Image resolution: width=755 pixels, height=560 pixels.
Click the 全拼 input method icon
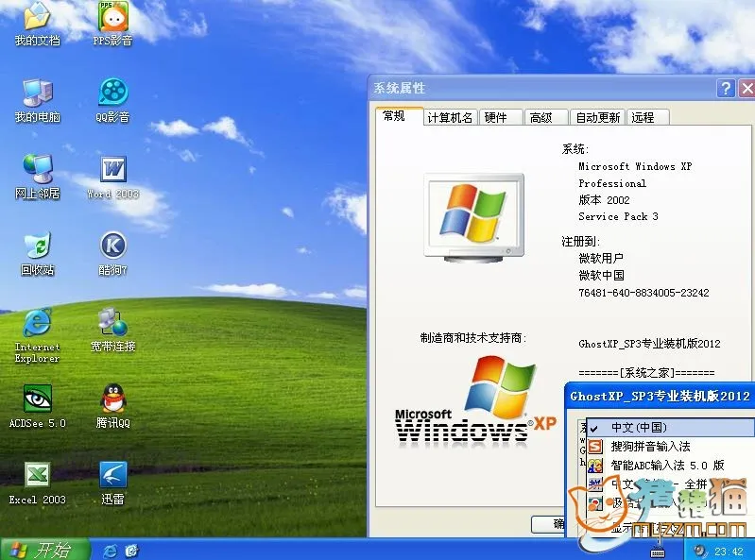click(595, 484)
